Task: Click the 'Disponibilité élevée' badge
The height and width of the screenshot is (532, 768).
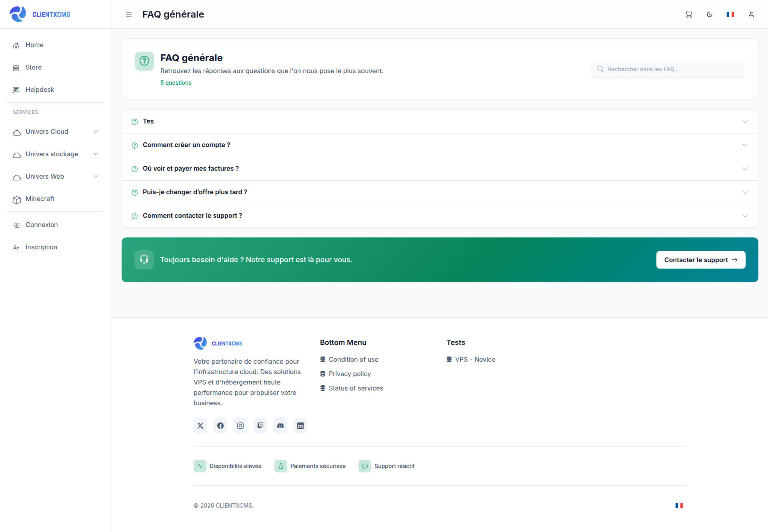Action: (x=228, y=466)
